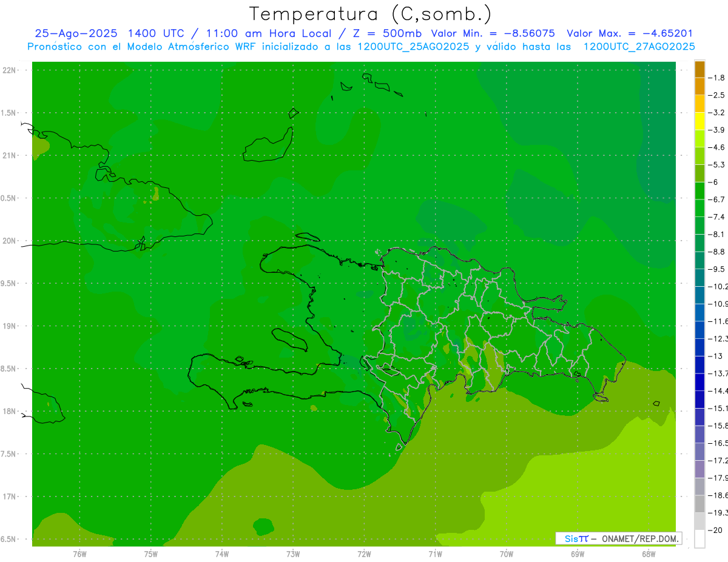Image resolution: width=728 pixels, height=562 pixels.
Task: Click the dark orange swatch above -1.8
Action: point(699,69)
